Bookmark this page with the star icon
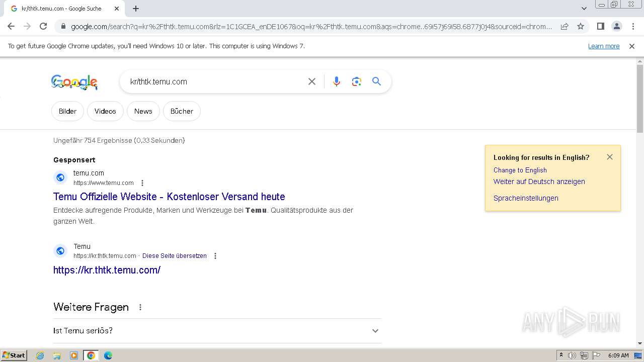Viewport: 644px width, 362px height. click(581, 26)
